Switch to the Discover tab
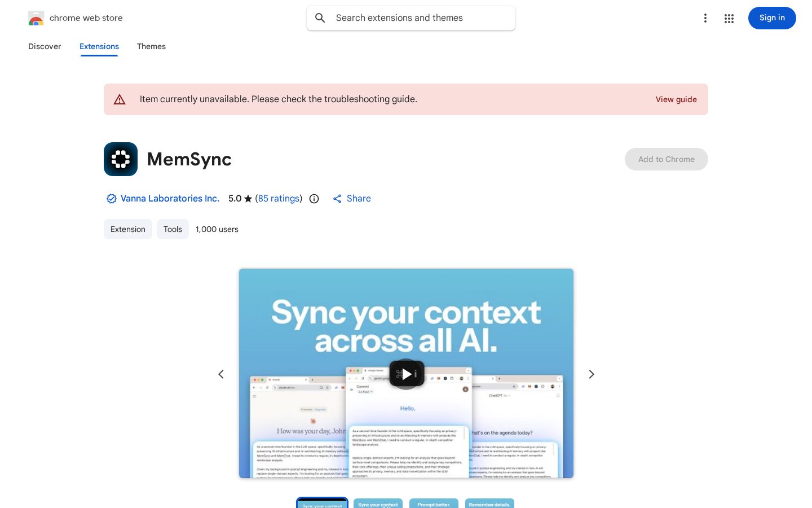 coord(45,46)
